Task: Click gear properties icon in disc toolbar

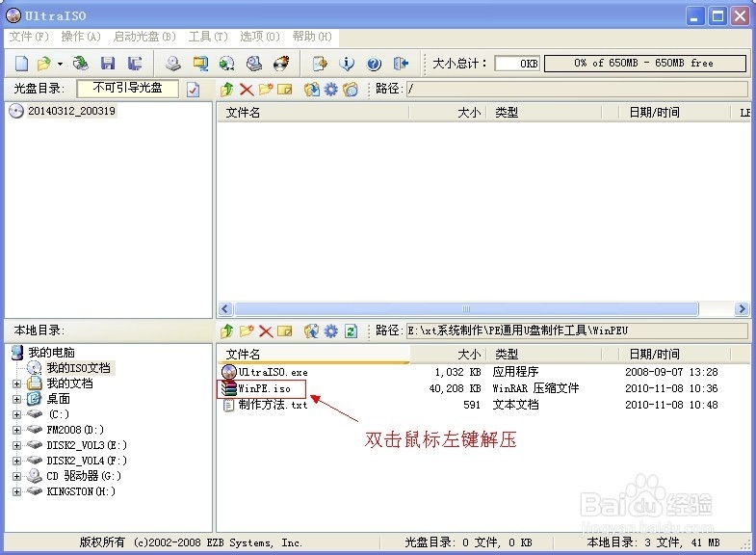Action: (x=330, y=90)
